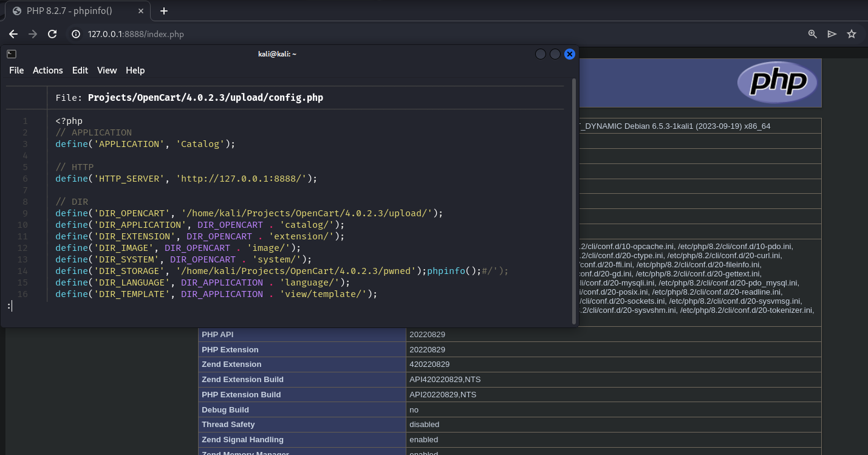This screenshot has width=868, height=455.
Task: Bookmark the page with the star icon
Action: pyautogui.click(x=851, y=35)
